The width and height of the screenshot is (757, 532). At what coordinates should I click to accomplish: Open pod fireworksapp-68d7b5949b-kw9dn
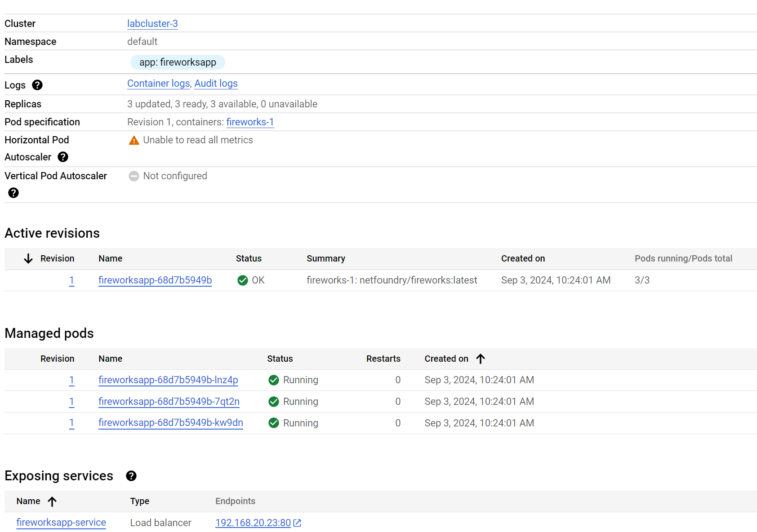pos(171,423)
